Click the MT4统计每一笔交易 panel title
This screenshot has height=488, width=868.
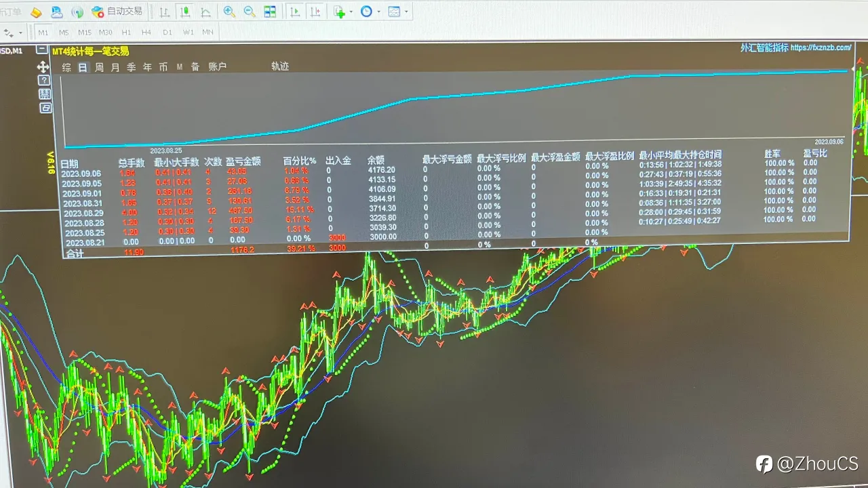pos(91,51)
